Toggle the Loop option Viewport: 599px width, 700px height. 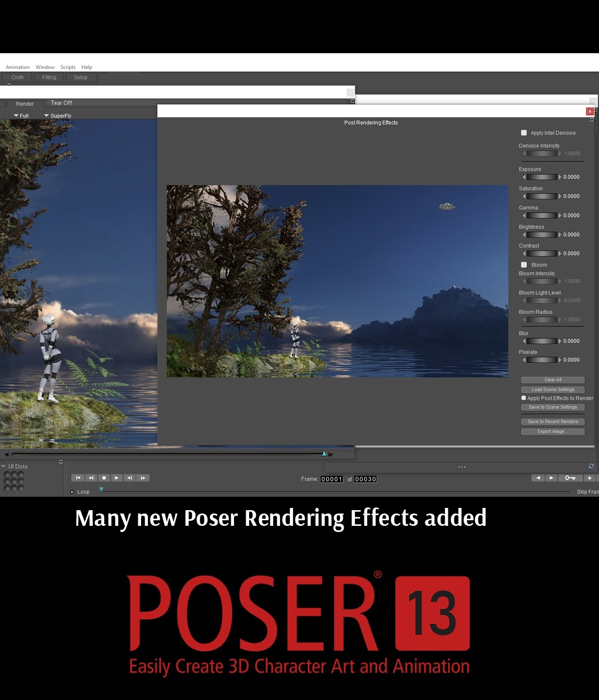tap(72, 492)
